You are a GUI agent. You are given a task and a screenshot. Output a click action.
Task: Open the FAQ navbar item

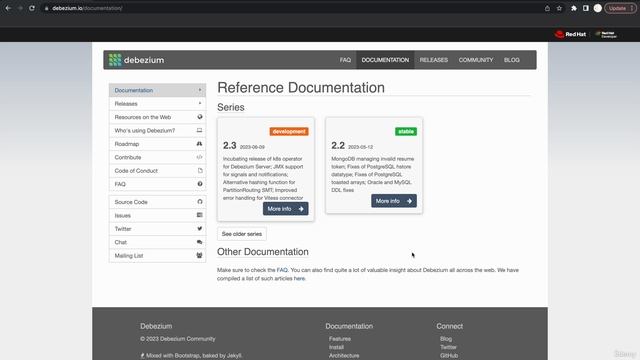pyautogui.click(x=345, y=60)
